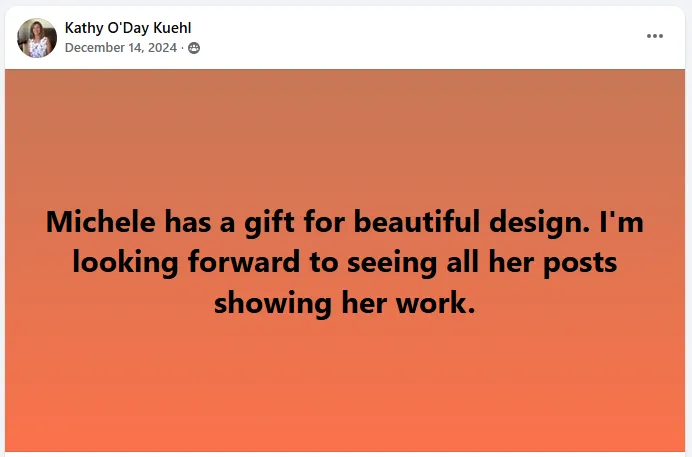Open the December 14, 2024 timestamp link
This screenshot has width=692, height=457.
pyautogui.click(x=120, y=48)
